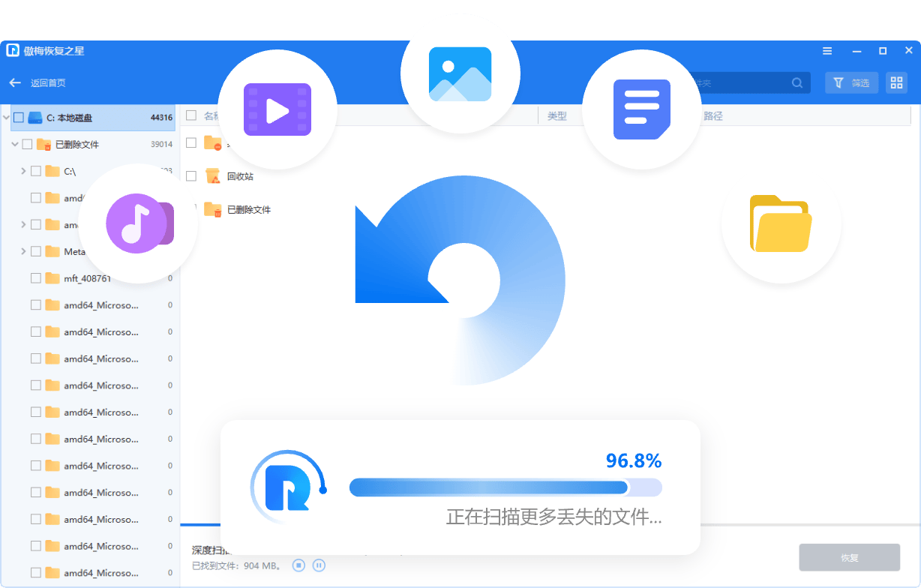Click the search magnifier icon
This screenshot has width=921, height=588.
[798, 82]
